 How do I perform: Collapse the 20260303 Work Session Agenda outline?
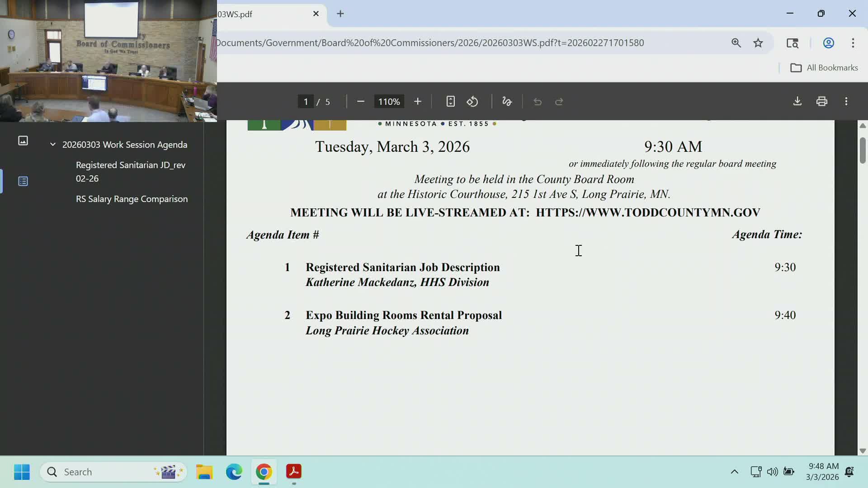click(53, 145)
